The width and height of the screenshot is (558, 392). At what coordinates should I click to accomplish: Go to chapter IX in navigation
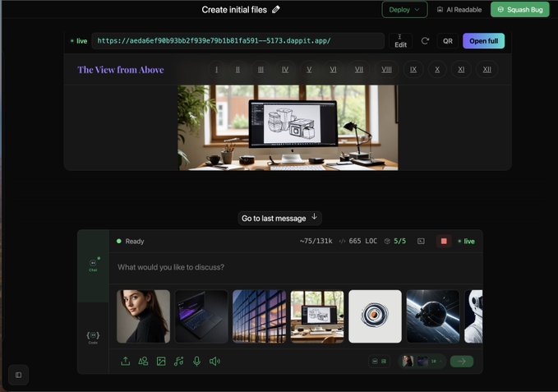point(413,69)
